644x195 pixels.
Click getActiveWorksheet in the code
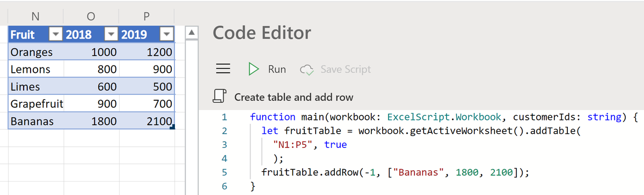462,131
